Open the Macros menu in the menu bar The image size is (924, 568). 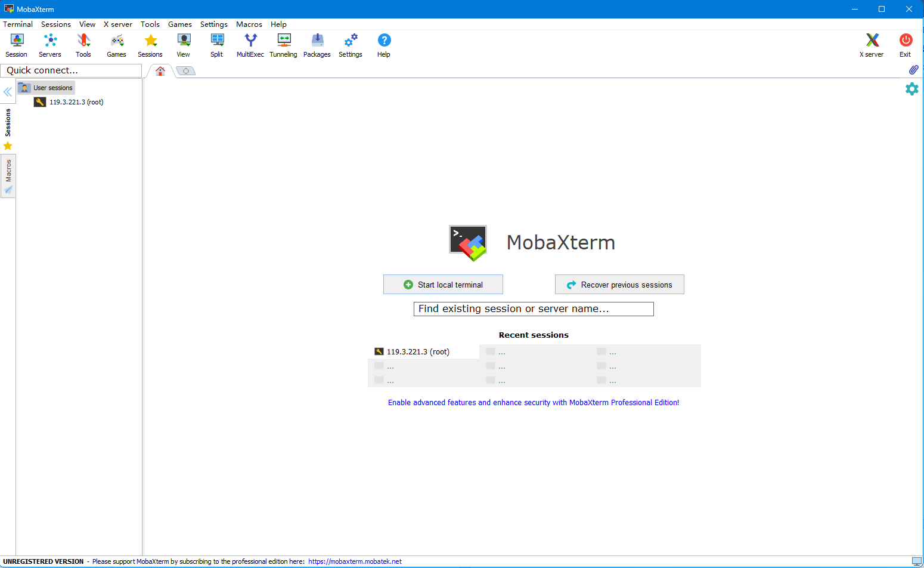[x=249, y=24]
